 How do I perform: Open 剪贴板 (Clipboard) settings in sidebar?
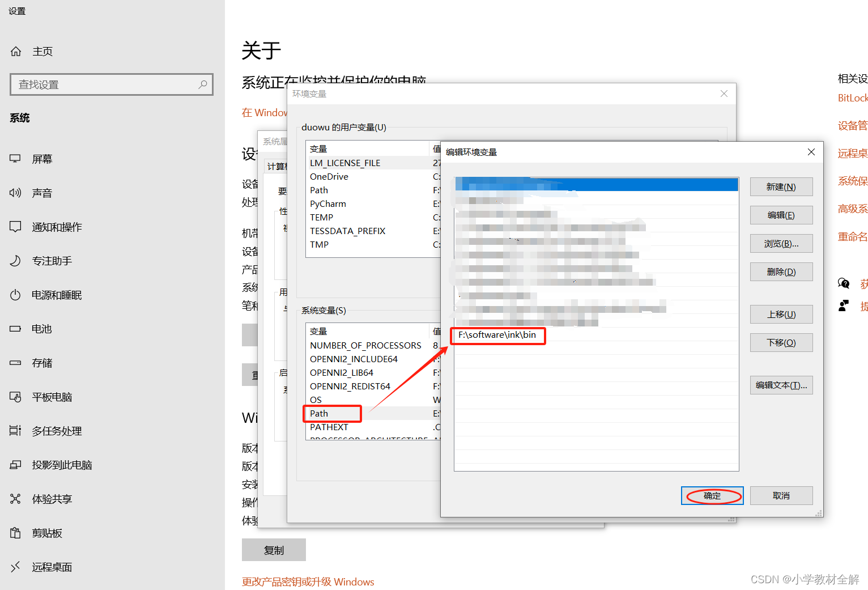pos(46,533)
